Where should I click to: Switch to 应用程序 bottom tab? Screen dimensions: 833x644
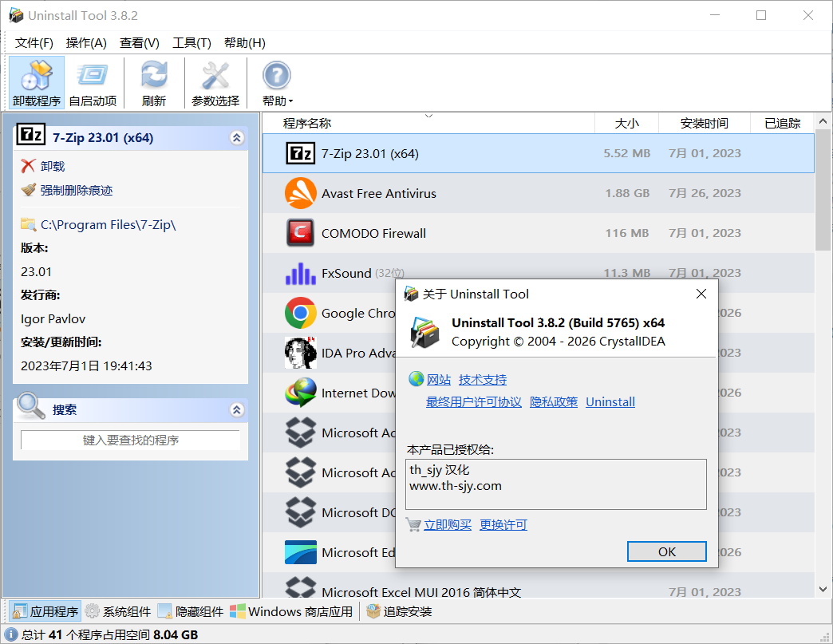point(45,611)
